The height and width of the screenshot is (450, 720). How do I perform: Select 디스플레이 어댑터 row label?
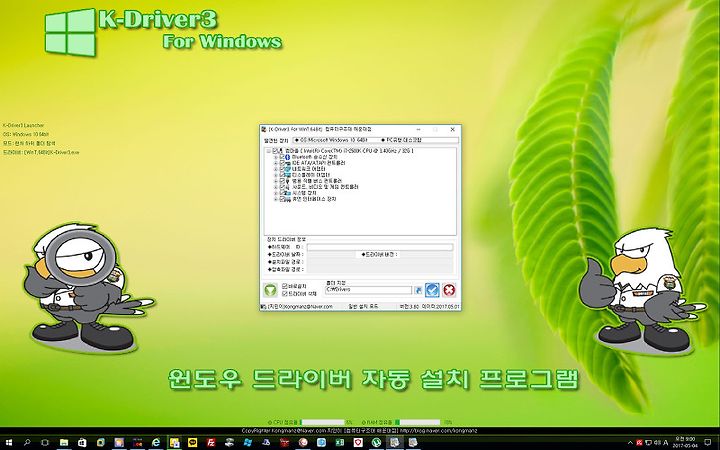311,175
